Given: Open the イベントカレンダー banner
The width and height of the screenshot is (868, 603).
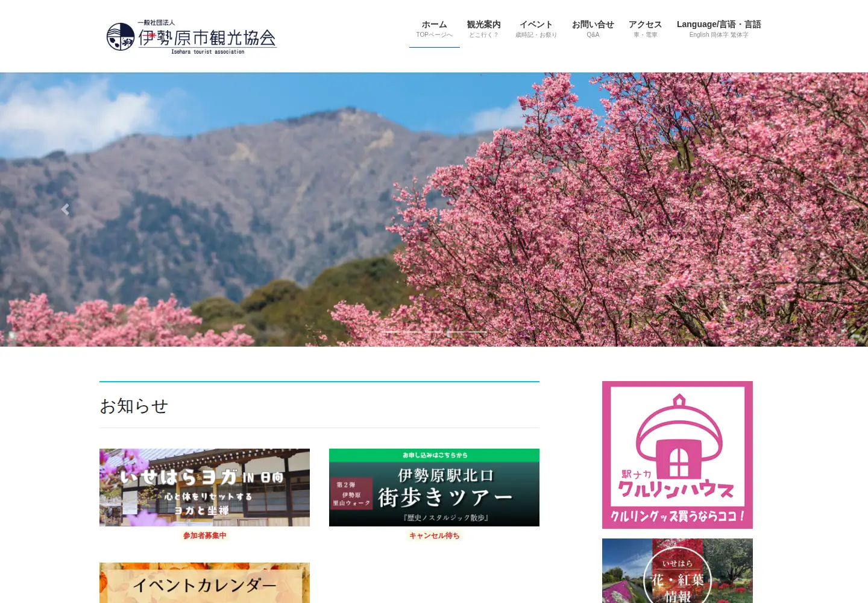Looking at the screenshot, I should (x=204, y=582).
